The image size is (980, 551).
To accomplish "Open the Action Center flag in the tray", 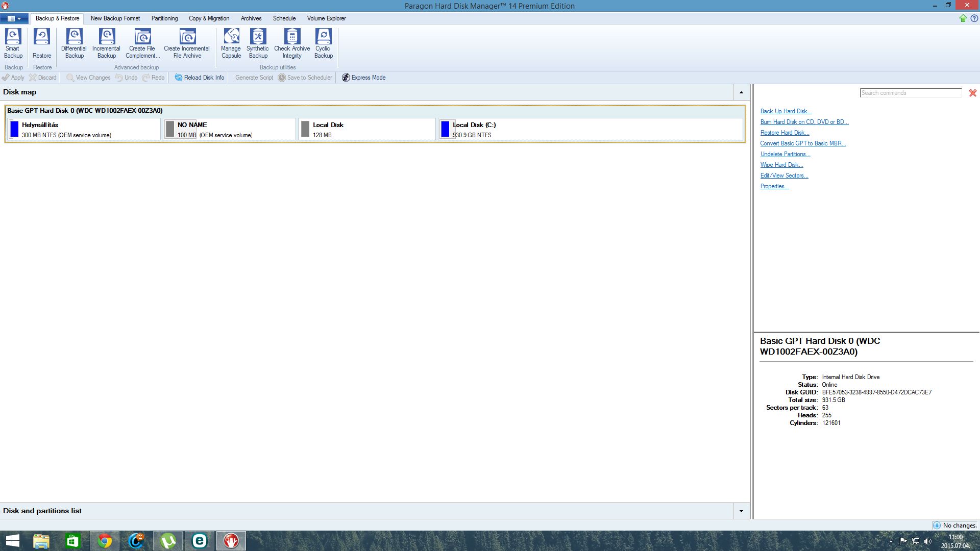I will point(903,541).
